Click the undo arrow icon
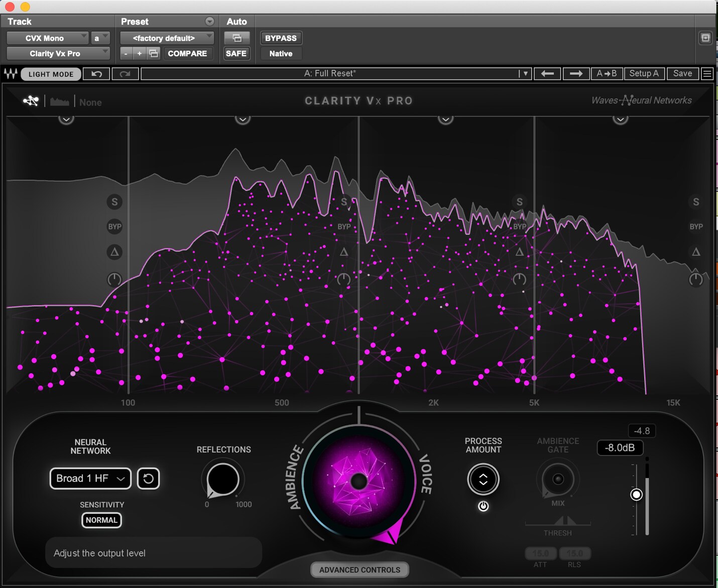 (96, 74)
